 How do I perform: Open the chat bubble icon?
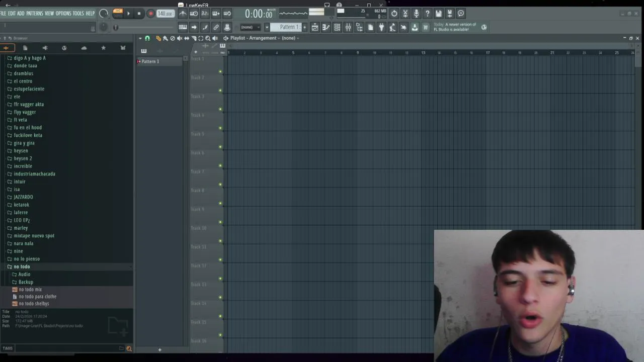(x=461, y=14)
